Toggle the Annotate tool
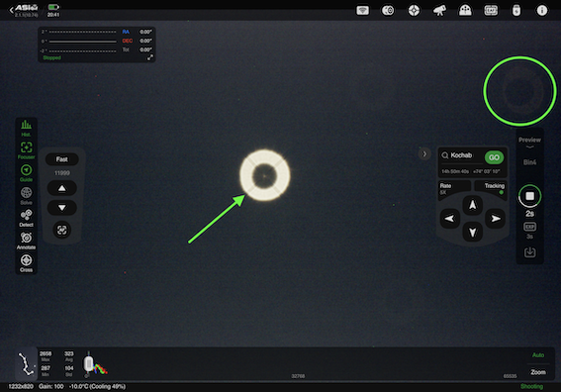This screenshot has width=561, height=392. [26, 241]
